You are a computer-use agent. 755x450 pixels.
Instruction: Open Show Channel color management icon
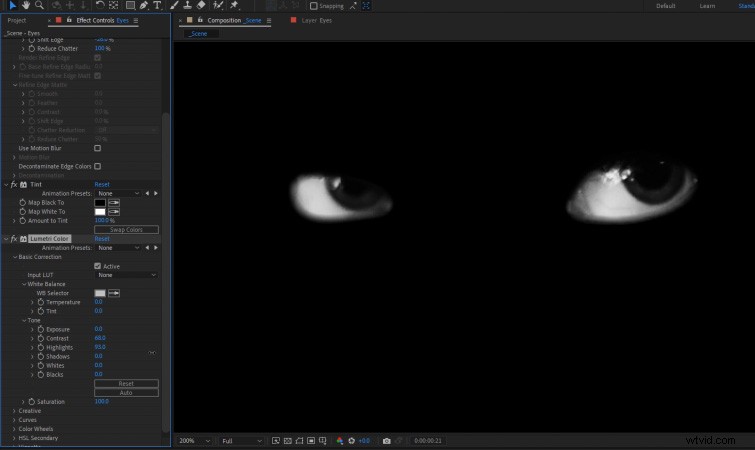click(339, 441)
